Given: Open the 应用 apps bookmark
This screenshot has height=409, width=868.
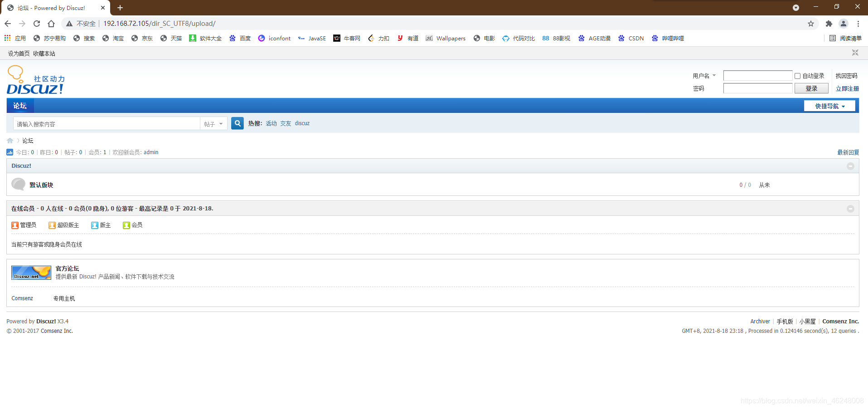Looking at the screenshot, I should pyautogui.click(x=15, y=38).
